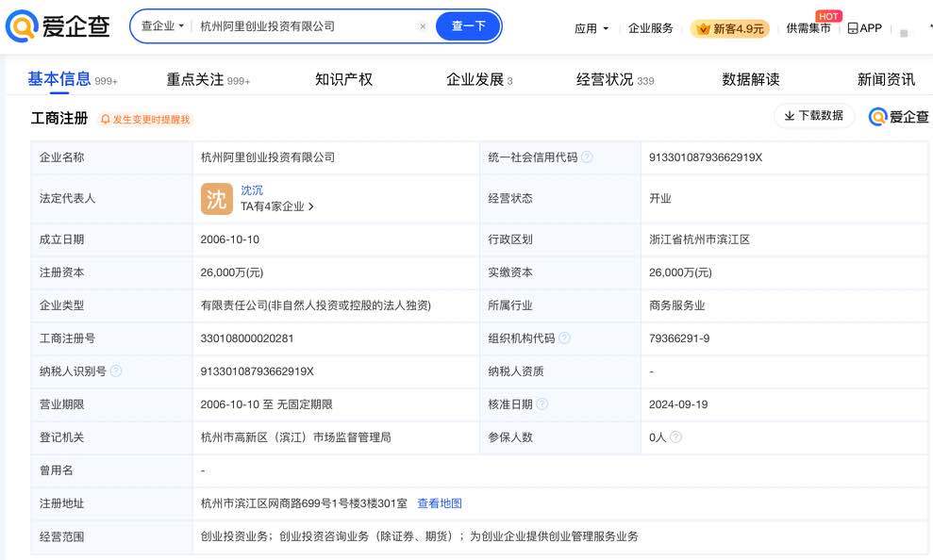Screen dimensions: 933x560
Task: Open the 经营状况 tab
Action: (615, 79)
